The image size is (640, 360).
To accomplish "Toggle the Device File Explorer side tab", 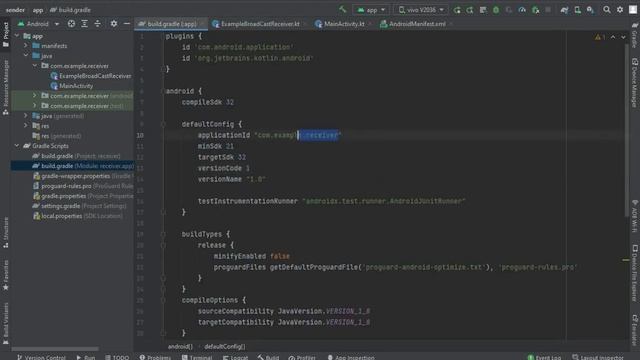I will click(x=635, y=273).
